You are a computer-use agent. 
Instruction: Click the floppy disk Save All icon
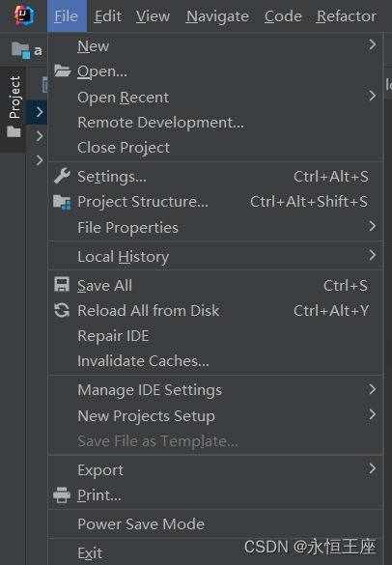point(62,284)
